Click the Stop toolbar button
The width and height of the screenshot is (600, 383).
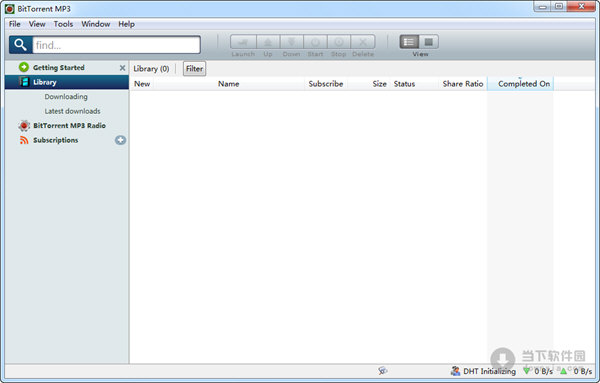[x=339, y=42]
